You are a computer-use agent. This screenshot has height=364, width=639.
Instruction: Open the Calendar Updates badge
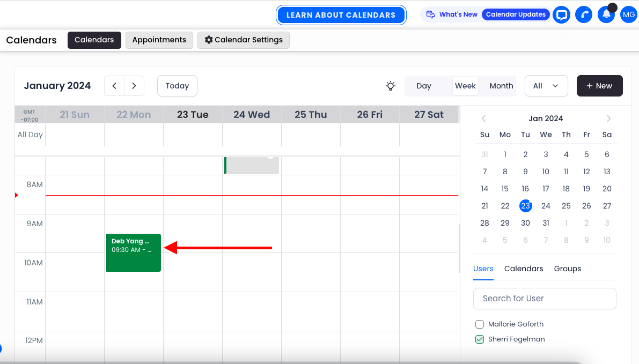click(516, 14)
